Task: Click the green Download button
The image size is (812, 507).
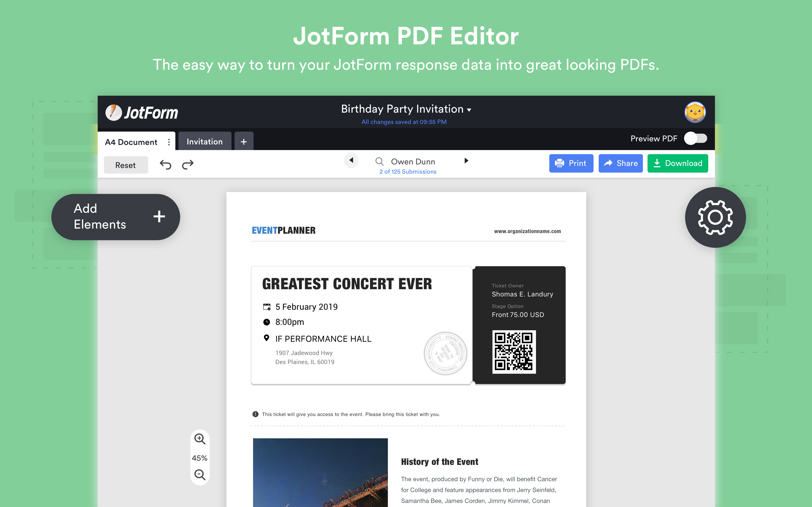Action: click(678, 163)
